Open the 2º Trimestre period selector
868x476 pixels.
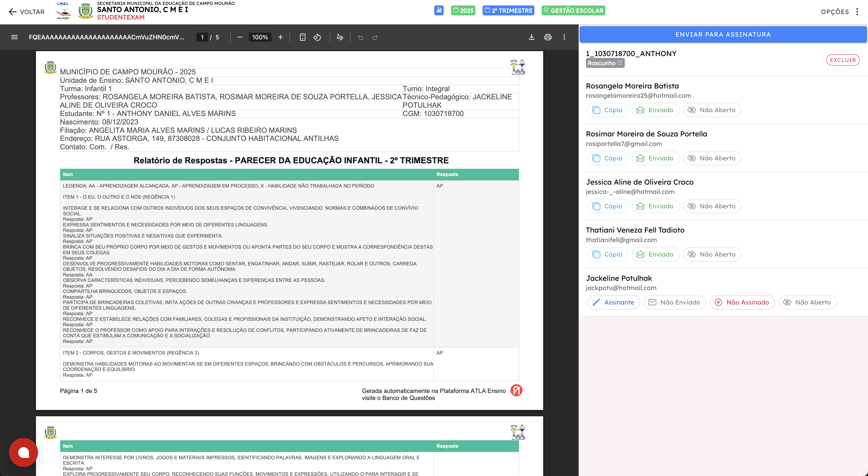click(x=508, y=10)
